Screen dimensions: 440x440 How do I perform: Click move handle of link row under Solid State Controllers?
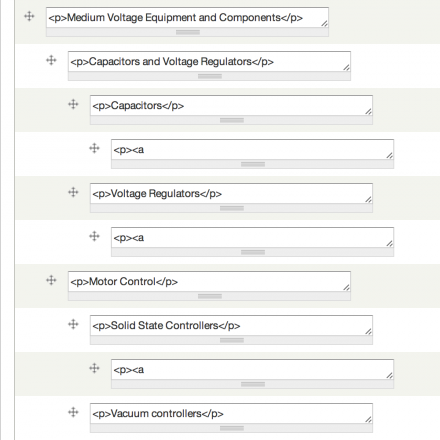(x=95, y=368)
